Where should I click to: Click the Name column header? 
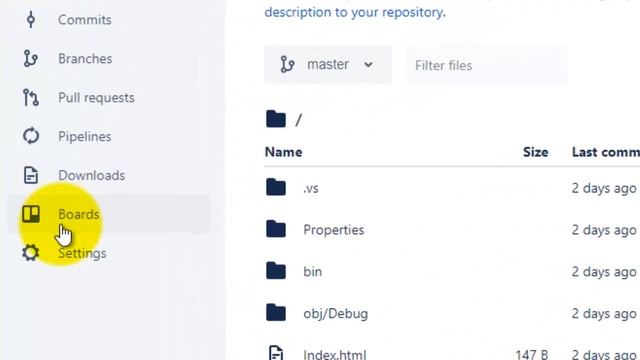[283, 152]
